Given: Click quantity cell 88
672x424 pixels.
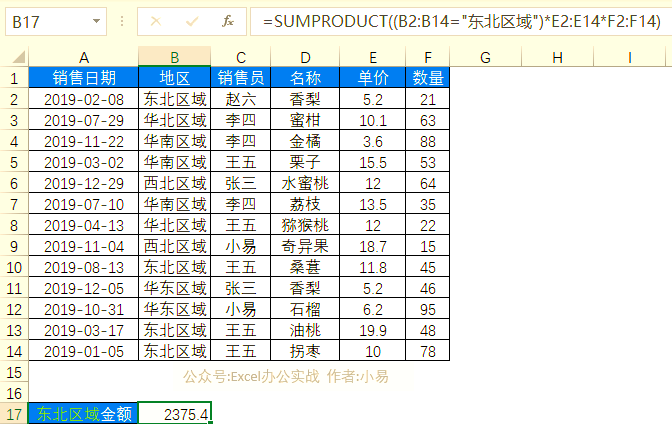Looking at the screenshot, I should pos(428,141).
